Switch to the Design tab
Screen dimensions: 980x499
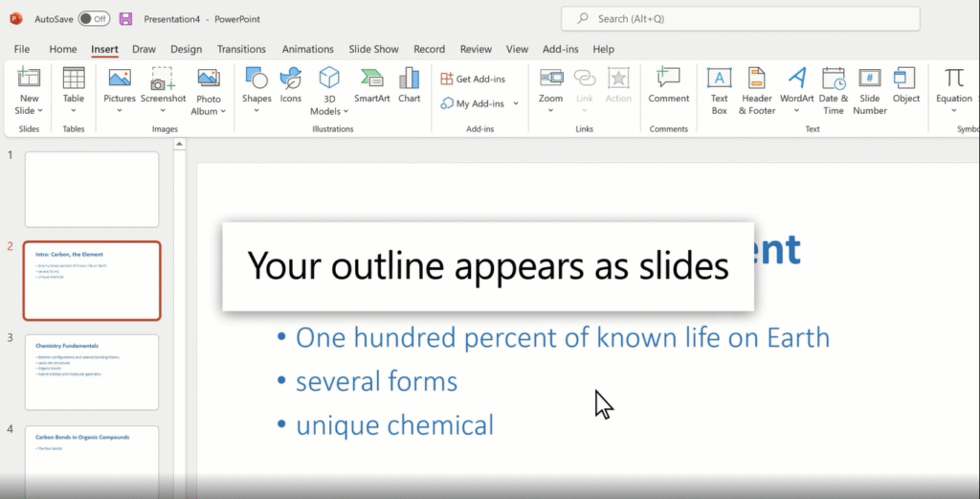(x=186, y=49)
